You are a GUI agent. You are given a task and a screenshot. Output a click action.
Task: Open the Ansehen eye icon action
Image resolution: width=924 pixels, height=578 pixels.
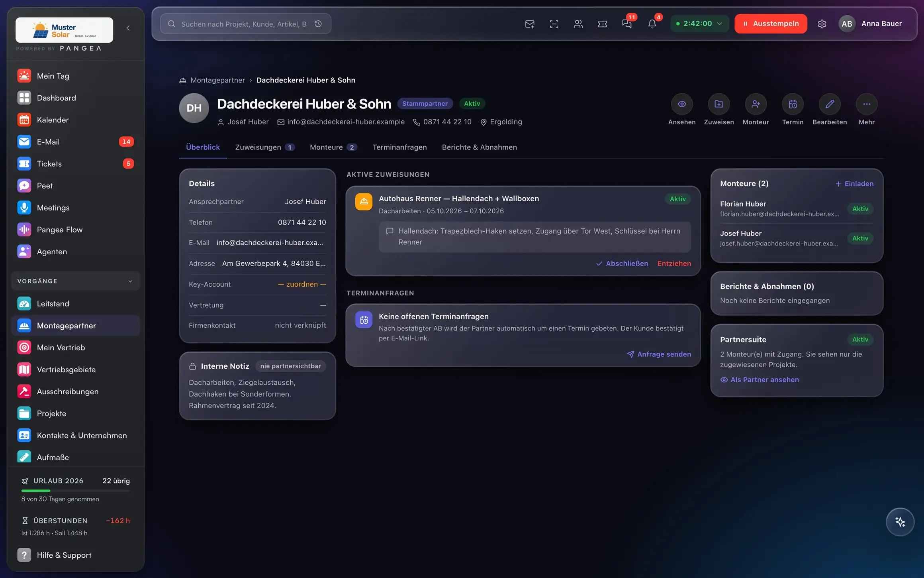(682, 104)
